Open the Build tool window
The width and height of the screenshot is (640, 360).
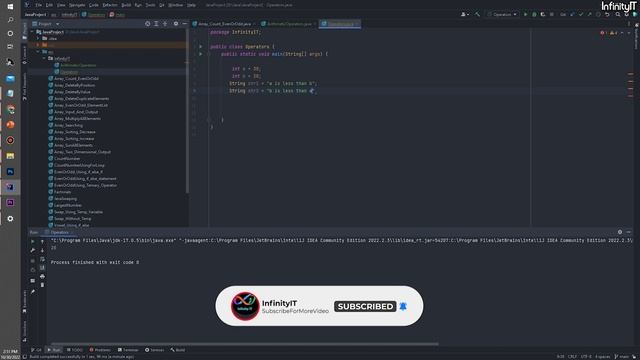tap(178, 350)
